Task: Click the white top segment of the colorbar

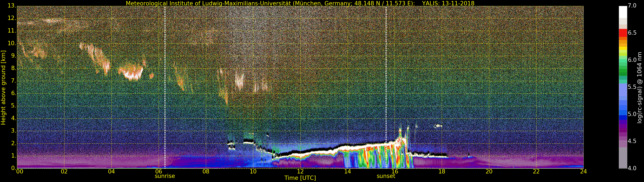Action: [623, 12]
